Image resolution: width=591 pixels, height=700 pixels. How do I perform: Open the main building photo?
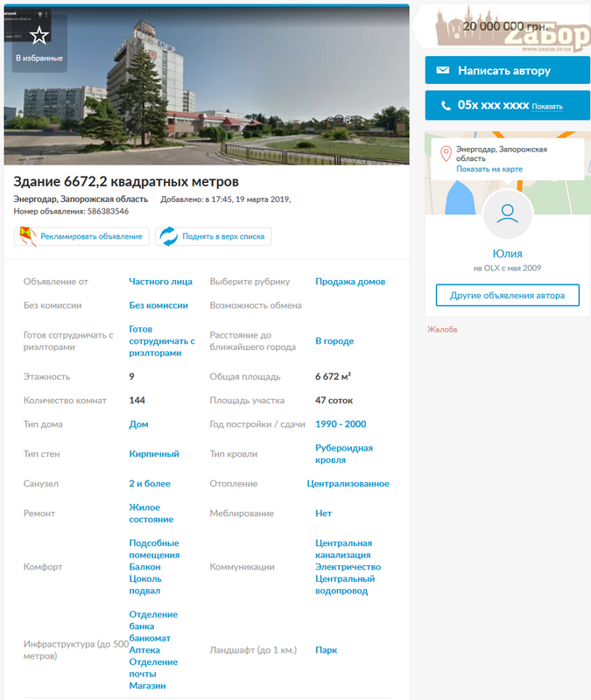(x=207, y=85)
